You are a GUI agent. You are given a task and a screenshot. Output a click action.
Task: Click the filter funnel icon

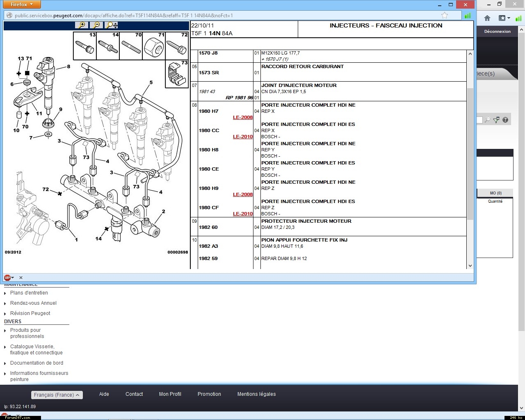(496, 120)
